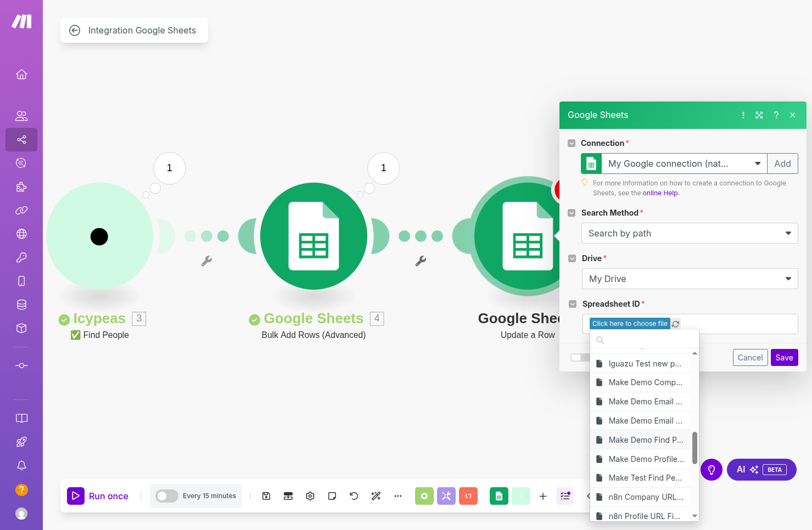Select Make Demo Comp... file

click(640, 382)
